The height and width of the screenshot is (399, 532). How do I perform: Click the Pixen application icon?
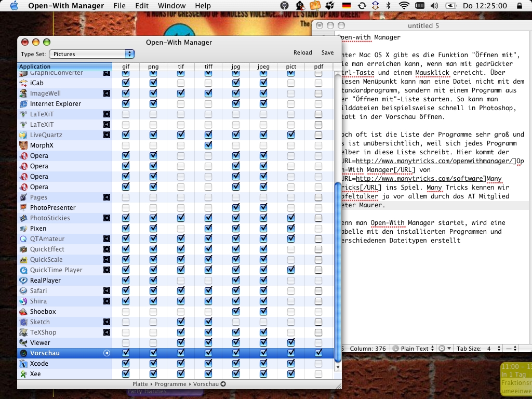[23, 229]
